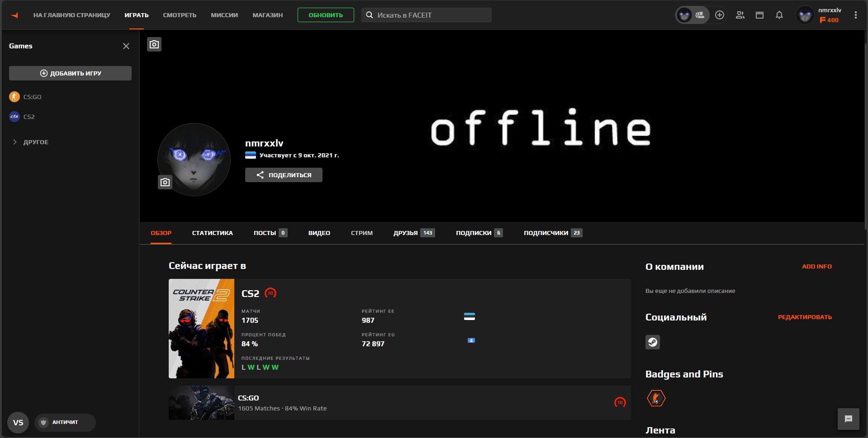Screen dimensions: 868x438
Task: Click the search magnifier icon
Action: (370, 15)
